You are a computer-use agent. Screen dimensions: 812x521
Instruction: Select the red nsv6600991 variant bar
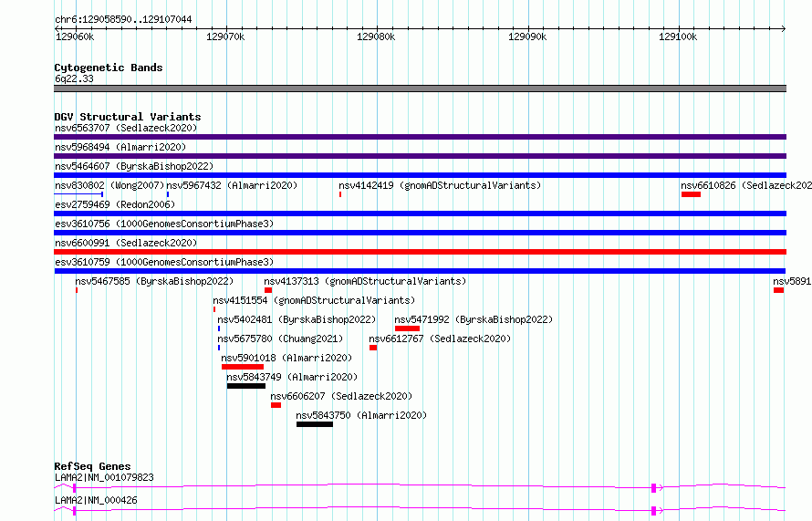point(420,252)
